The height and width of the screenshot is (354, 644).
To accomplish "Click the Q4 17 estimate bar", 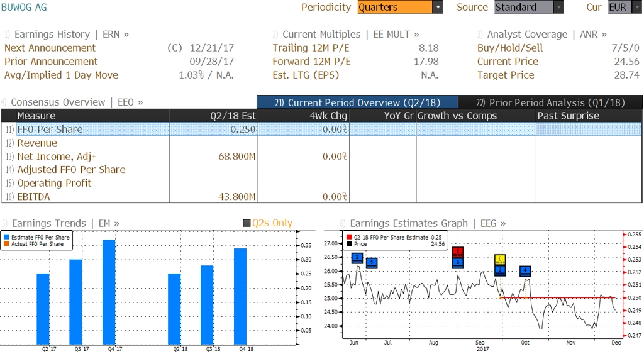I will (109, 292).
